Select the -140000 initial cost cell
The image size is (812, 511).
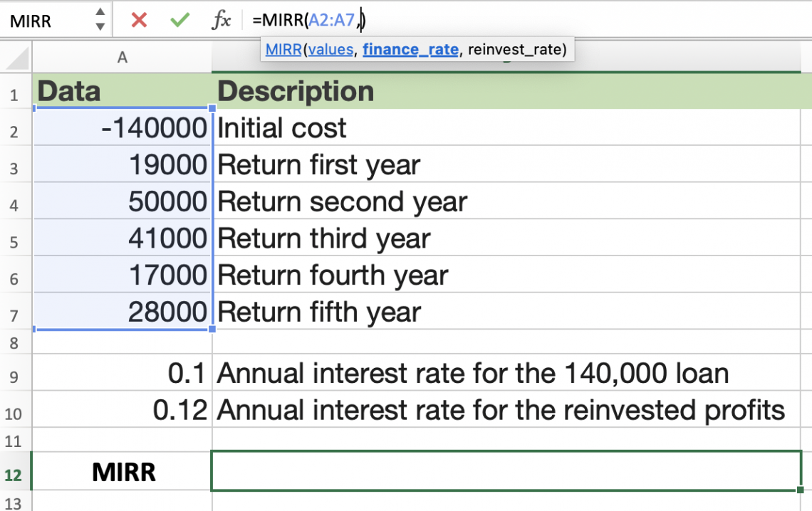click(123, 129)
